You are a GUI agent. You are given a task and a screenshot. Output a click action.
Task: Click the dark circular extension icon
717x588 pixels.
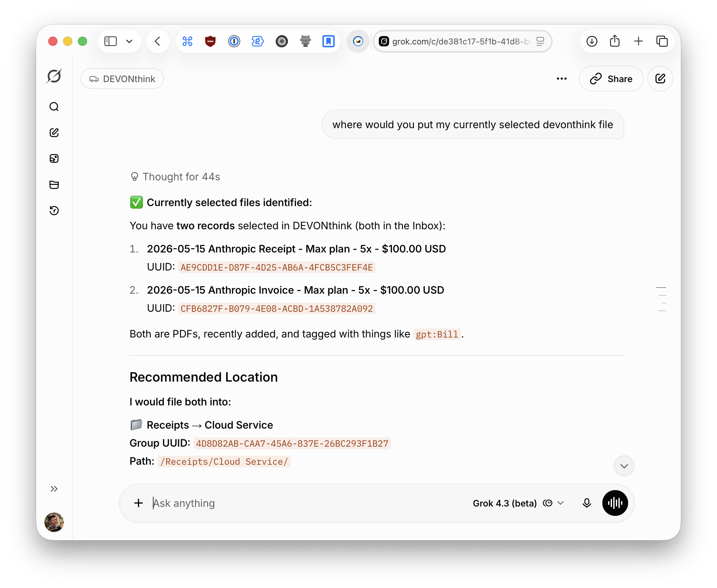pyautogui.click(x=282, y=41)
